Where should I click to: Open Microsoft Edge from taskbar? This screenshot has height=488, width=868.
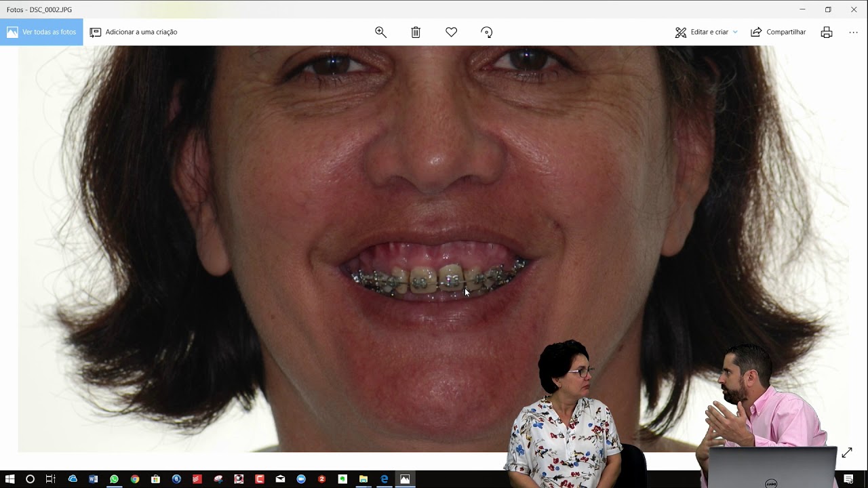pos(384,479)
